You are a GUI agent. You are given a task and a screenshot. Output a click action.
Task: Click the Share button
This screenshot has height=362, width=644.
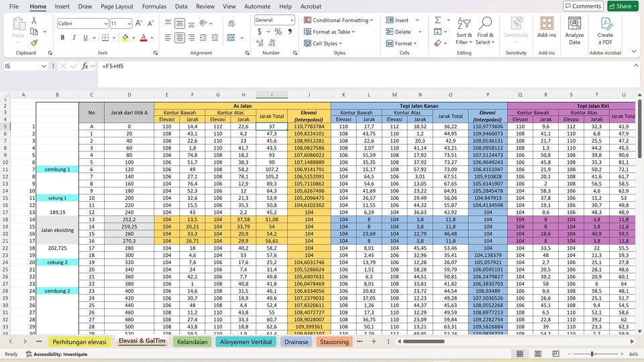pos(622,6)
